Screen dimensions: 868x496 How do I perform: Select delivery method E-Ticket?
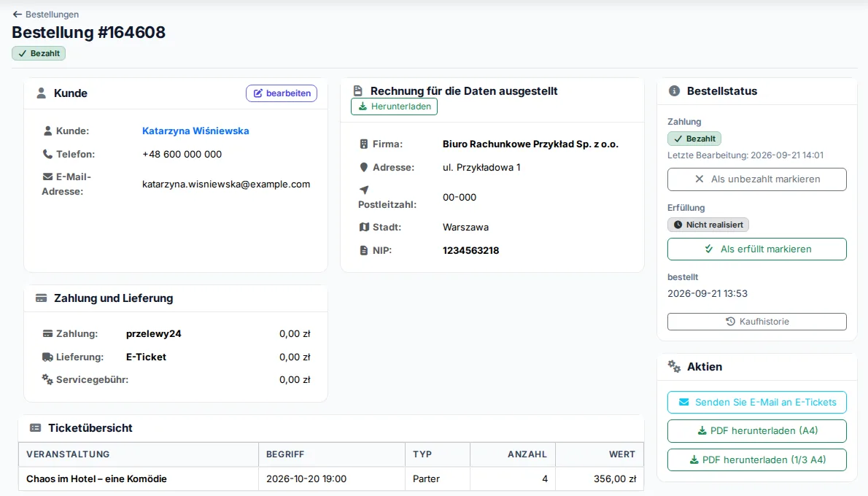[146, 357]
